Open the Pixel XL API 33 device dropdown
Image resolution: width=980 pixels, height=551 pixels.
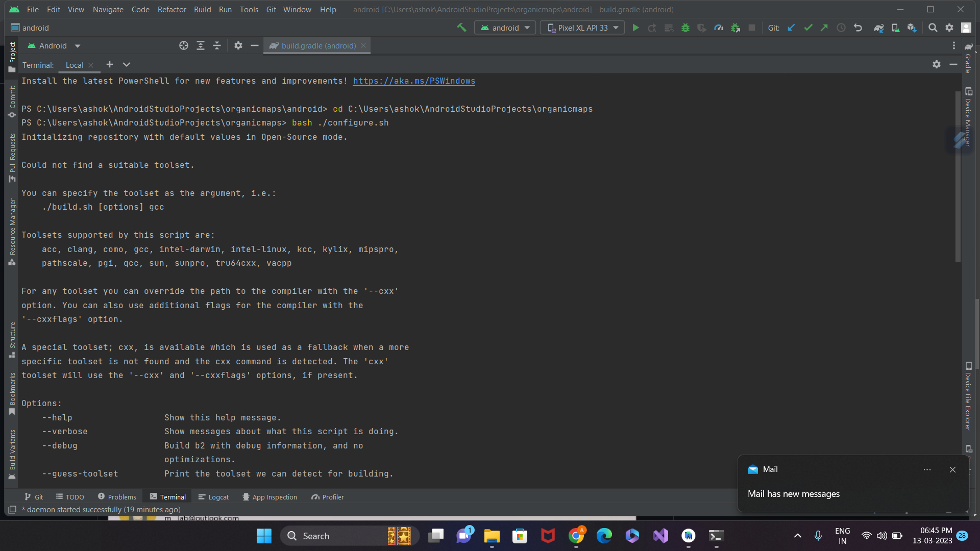tap(582, 28)
